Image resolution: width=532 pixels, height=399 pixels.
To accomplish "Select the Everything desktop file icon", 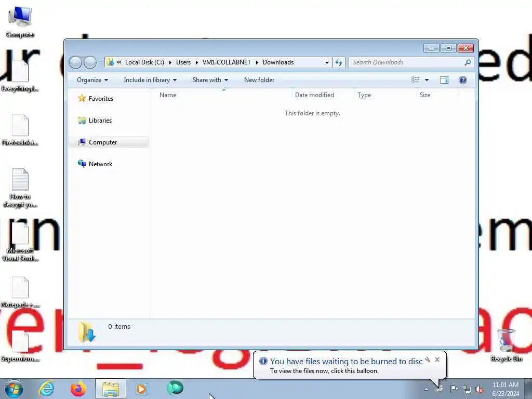I will point(20,76).
